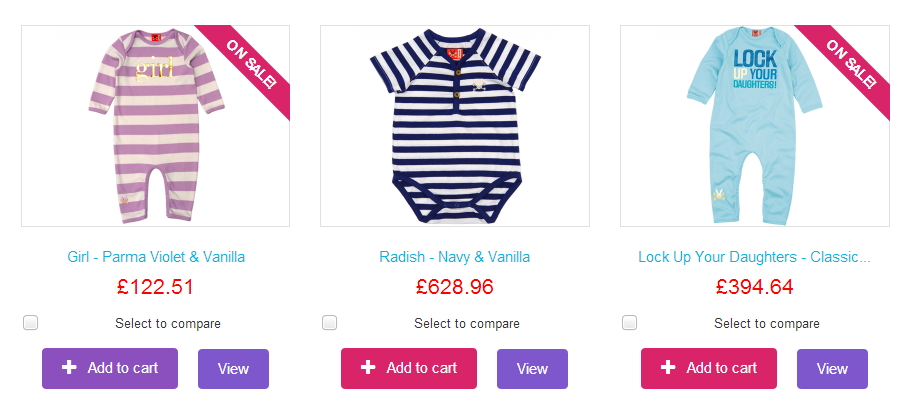The height and width of the screenshot is (405, 898).
Task: Follow the Lock Up Your Daughters - Classic link
Action: coord(754,257)
